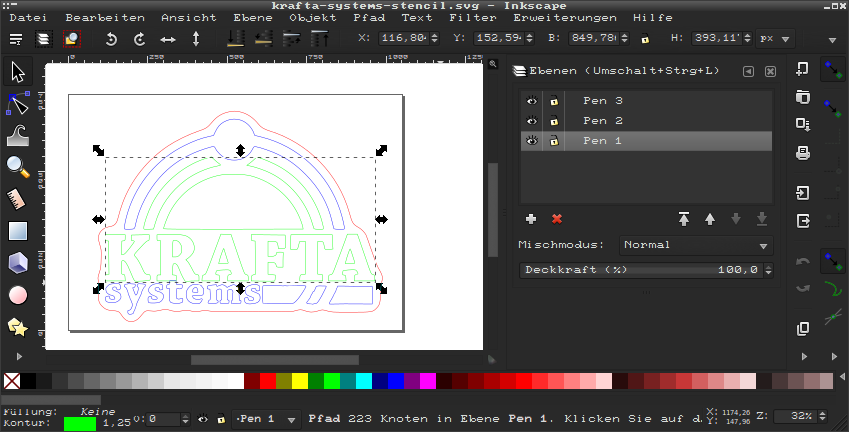Close the Ebenen panel
The width and height of the screenshot is (849, 432).
pyautogui.click(x=770, y=71)
